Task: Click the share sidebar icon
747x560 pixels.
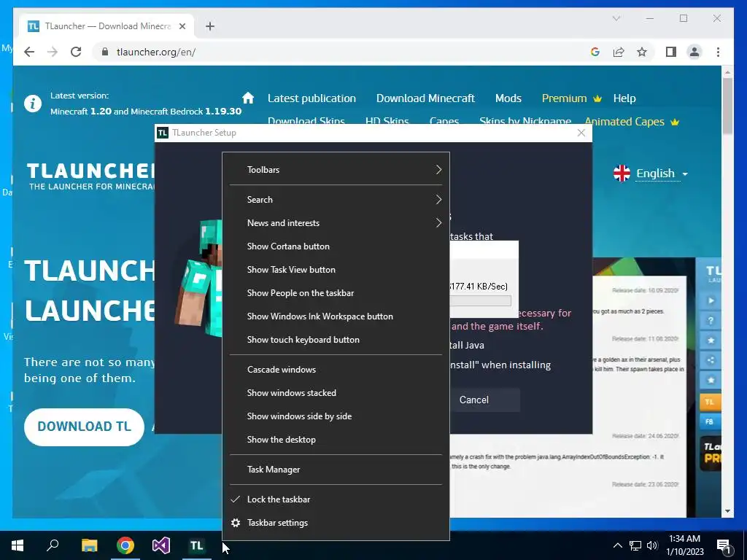Action: pos(711,360)
